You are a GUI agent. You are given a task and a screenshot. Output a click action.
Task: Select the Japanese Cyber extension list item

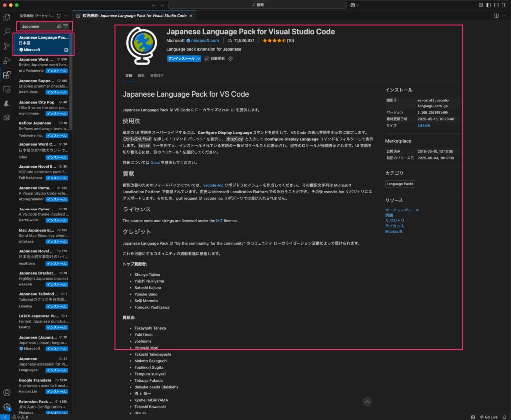[x=43, y=214]
